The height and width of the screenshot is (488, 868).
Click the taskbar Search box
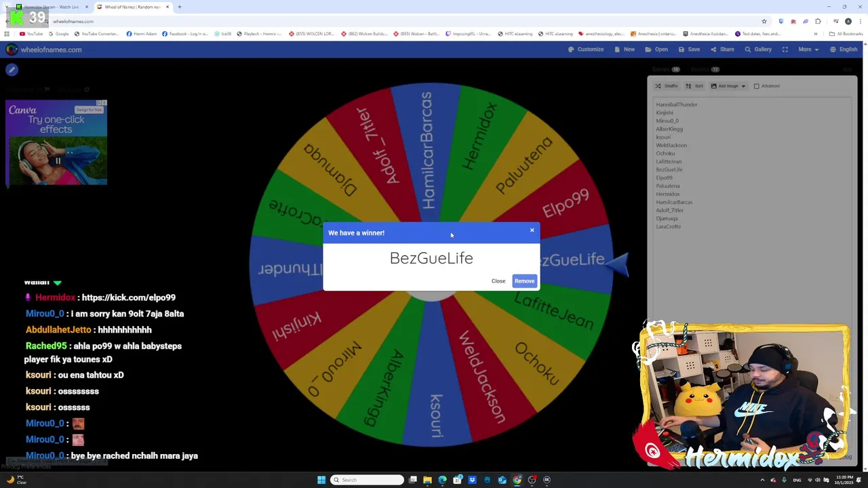click(367, 480)
